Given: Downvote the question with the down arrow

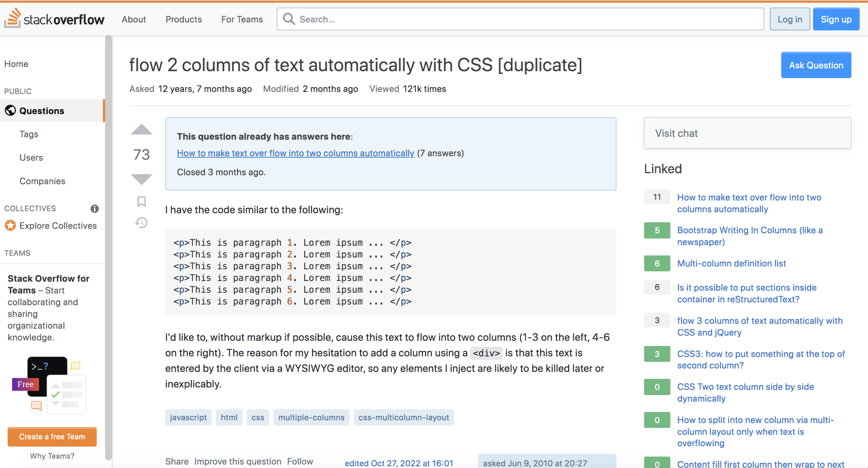Looking at the screenshot, I should click(x=141, y=179).
